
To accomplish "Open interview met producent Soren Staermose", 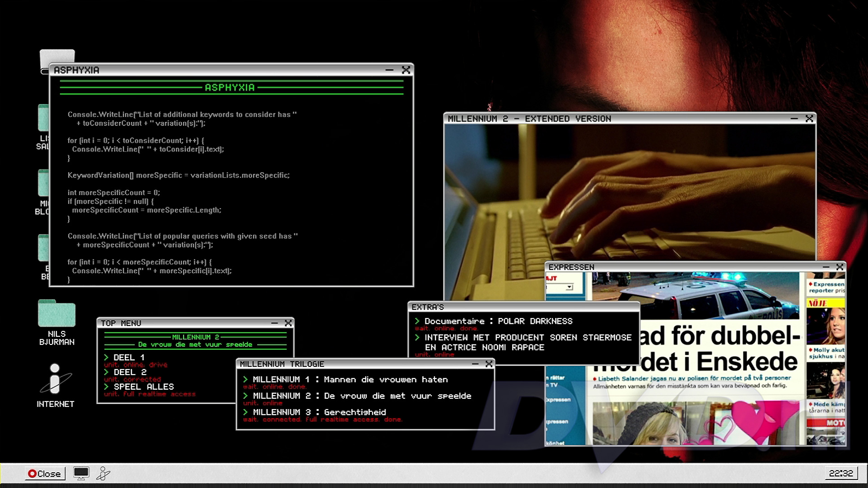I will tap(528, 342).
